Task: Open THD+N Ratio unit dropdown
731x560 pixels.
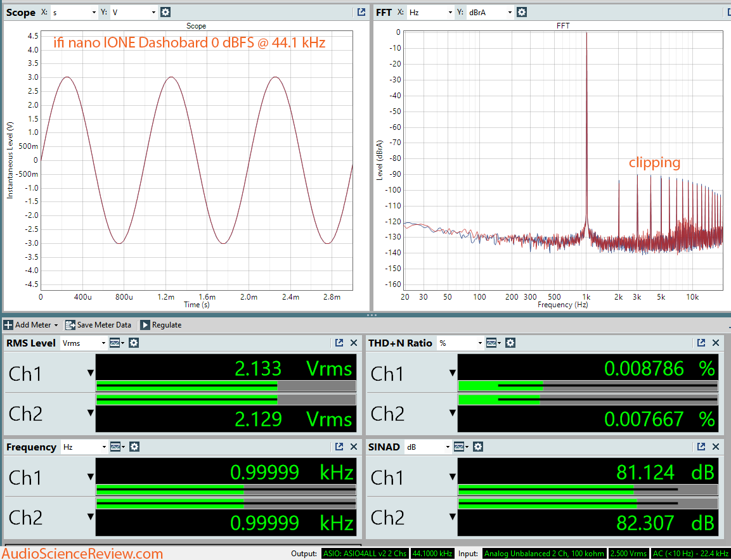Action: point(461,343)
